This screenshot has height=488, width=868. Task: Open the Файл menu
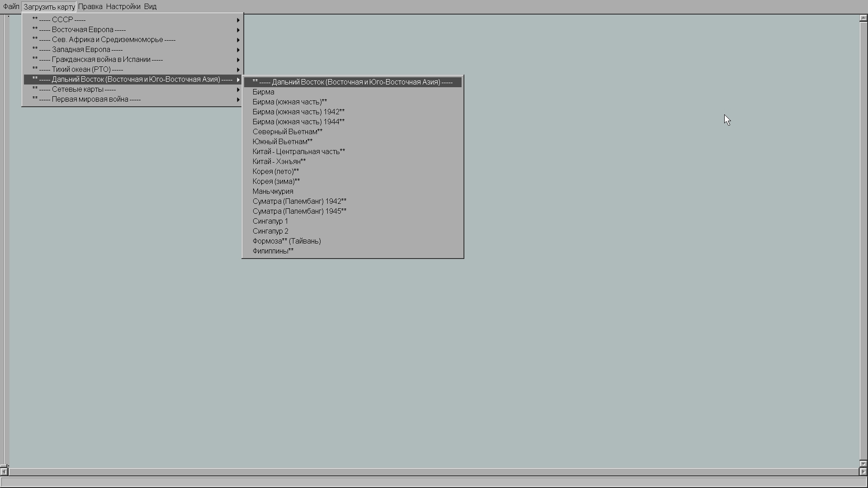coord(11,7)
